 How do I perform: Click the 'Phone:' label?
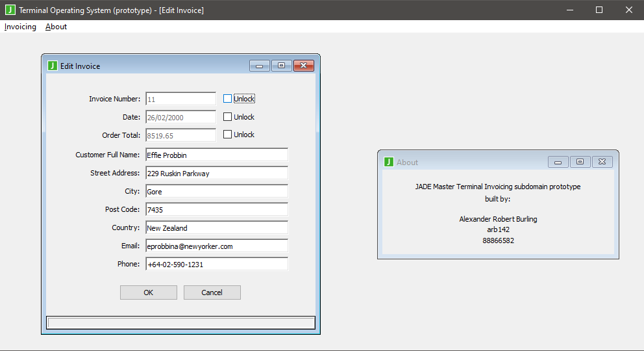[129, 264]
